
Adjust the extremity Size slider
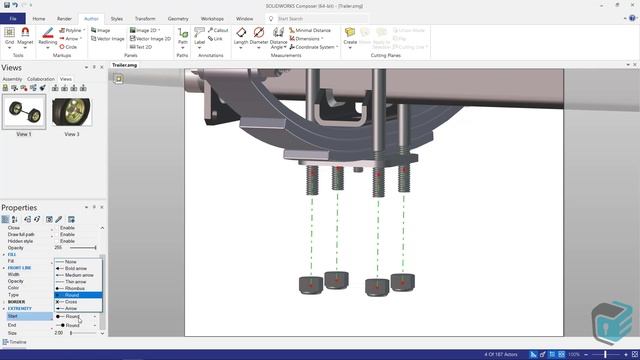(83, 333)
